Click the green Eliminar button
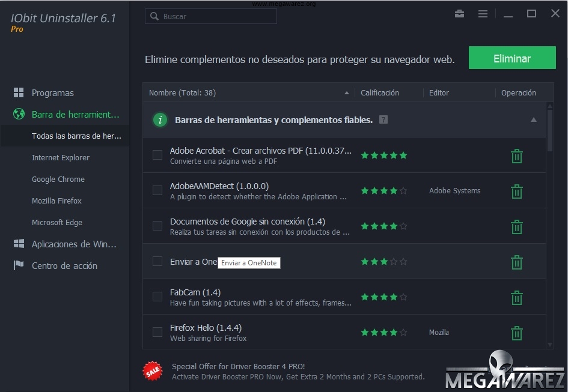 pyautogui.click(x=512, y=58)
